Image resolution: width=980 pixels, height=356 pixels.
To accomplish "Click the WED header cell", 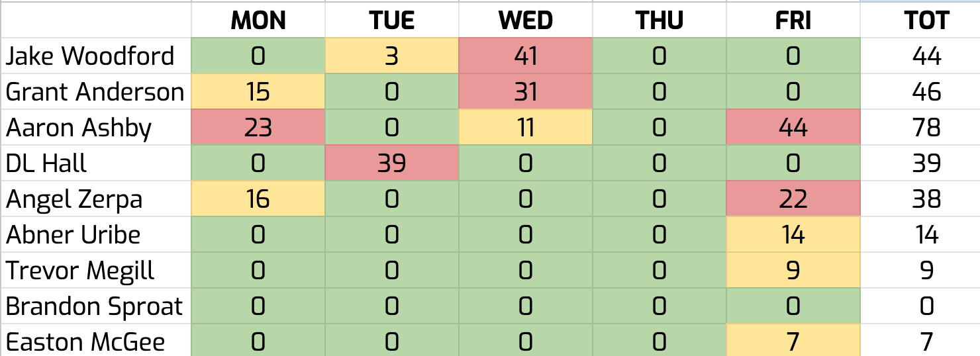I will click(525, 21).
